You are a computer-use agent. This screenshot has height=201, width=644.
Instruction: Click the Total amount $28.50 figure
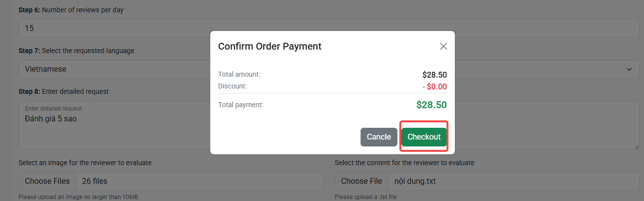[434, 75]
